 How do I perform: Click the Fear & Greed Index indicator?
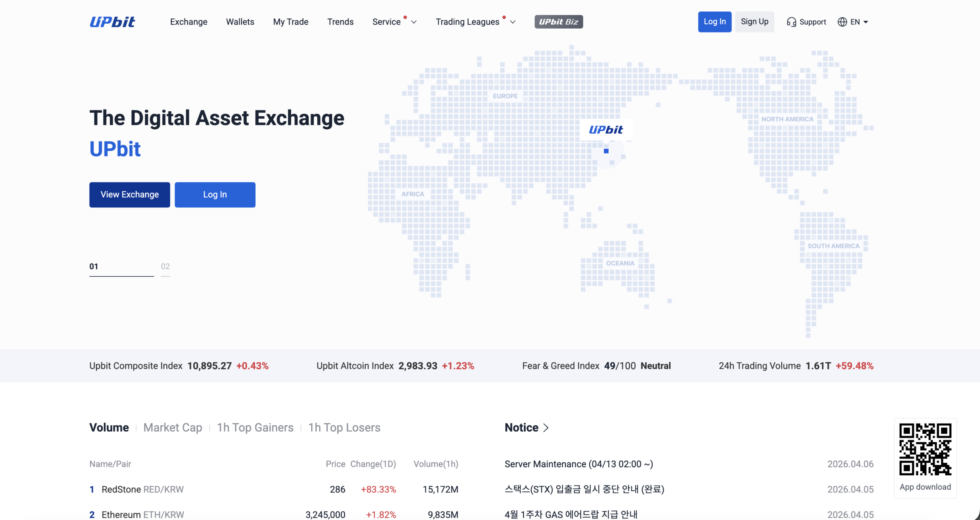tap(596, 366)
